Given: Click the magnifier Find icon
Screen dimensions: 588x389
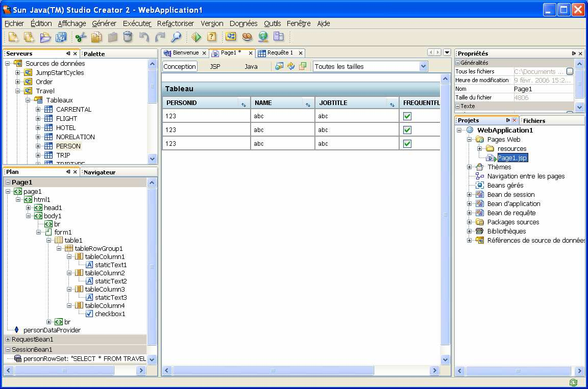Looking at the screenshot, I should (176, 37).
